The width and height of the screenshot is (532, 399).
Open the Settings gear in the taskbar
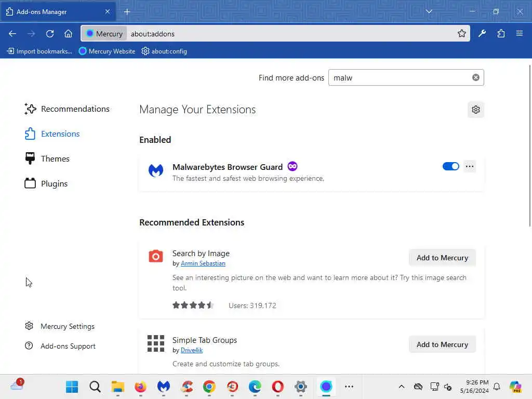coord(301,387)
